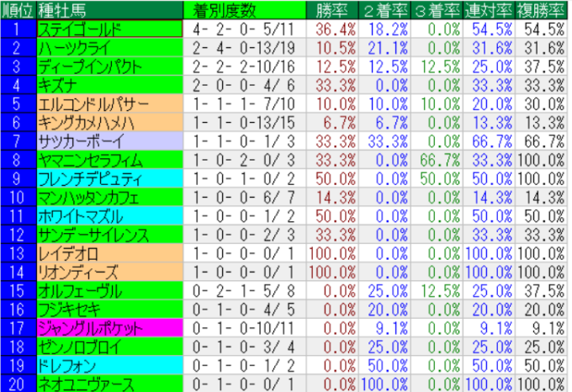The width and height of the screenshot is (572, 392).
Task: Select rank number 10 cell
Action: coord(18,197)
